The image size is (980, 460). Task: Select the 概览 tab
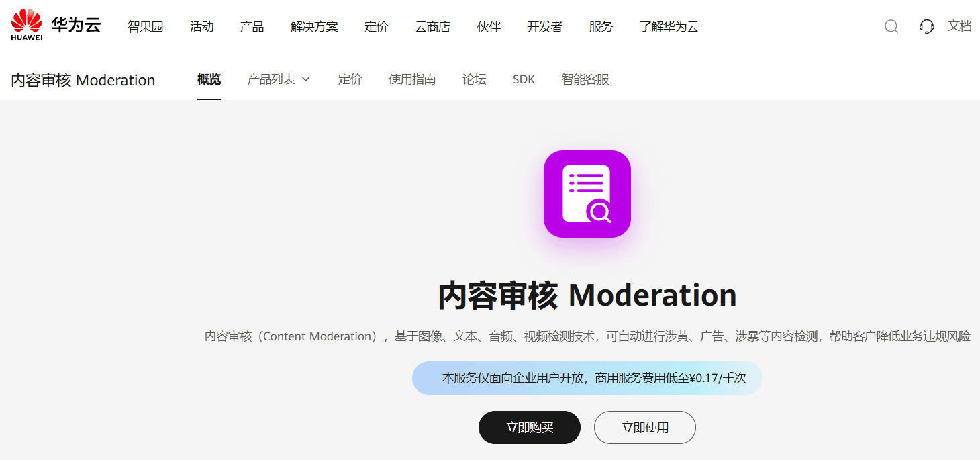click(209, 79)
